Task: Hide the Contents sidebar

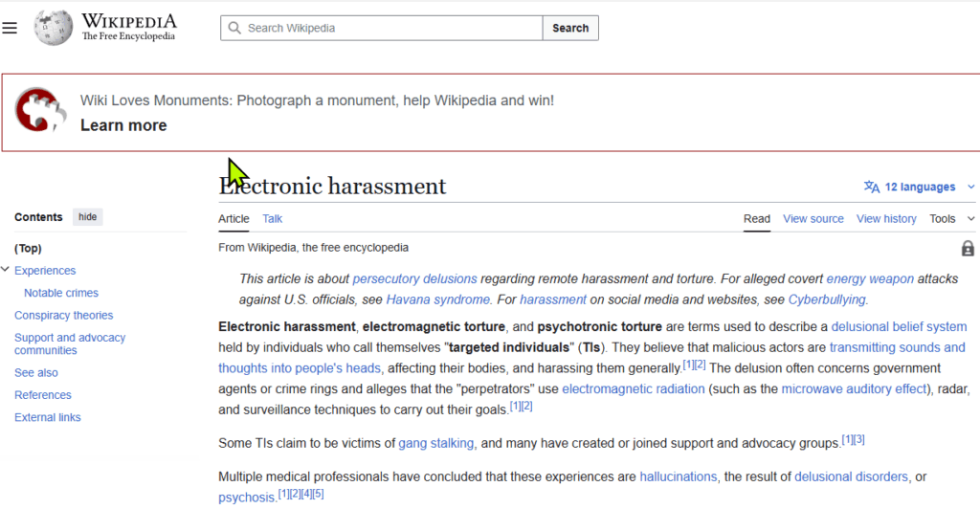Action: pyautogui.click(x=87, y=217)
